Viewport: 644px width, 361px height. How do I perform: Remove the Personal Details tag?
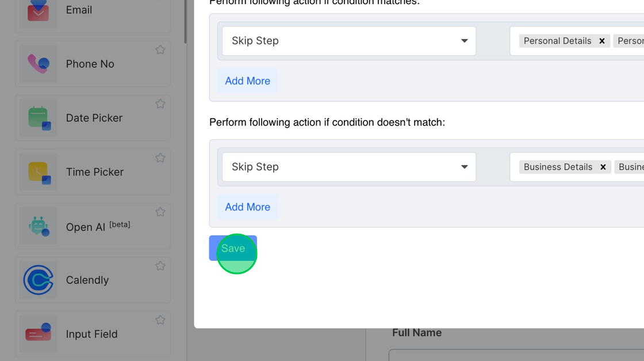pos(602,41)
